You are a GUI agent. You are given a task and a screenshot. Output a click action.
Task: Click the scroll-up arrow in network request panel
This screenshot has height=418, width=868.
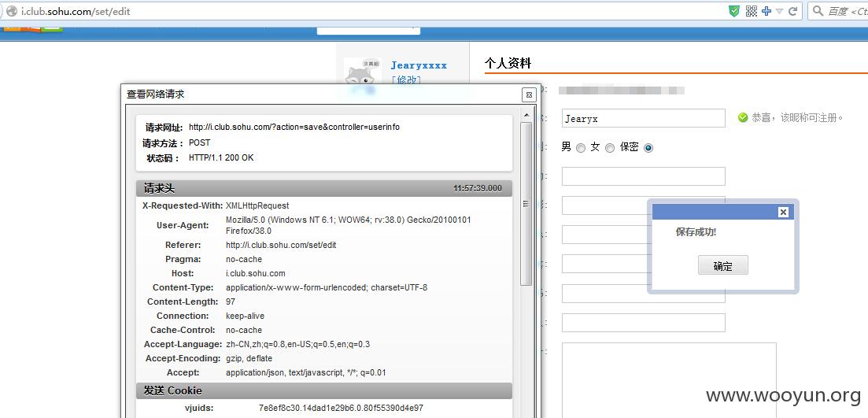[x=526, y=115]
